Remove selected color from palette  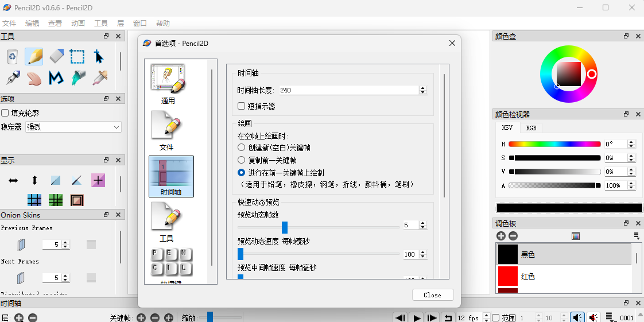click(513, 236)
